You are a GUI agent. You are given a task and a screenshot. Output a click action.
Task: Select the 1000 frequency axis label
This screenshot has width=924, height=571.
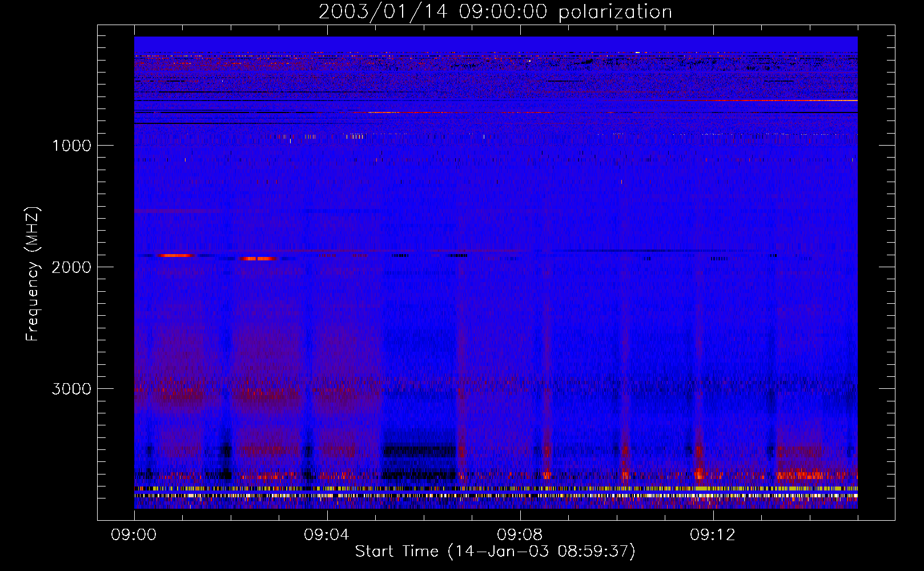point(71,146)
